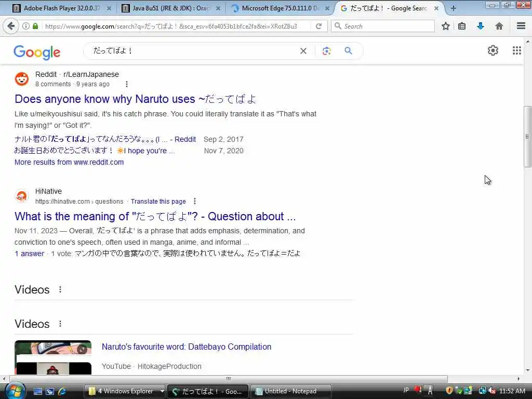Viewport: 532px width, 399px height.
Task: Open Google quick settings gear
Action: 493,50
